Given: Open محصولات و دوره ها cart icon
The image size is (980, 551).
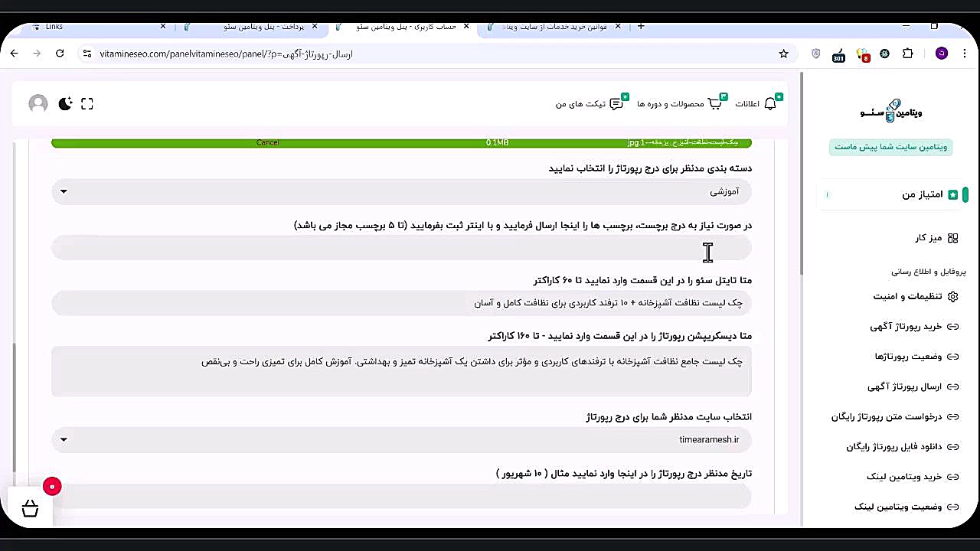Looking at the screenshot, I should pos(715,104).
